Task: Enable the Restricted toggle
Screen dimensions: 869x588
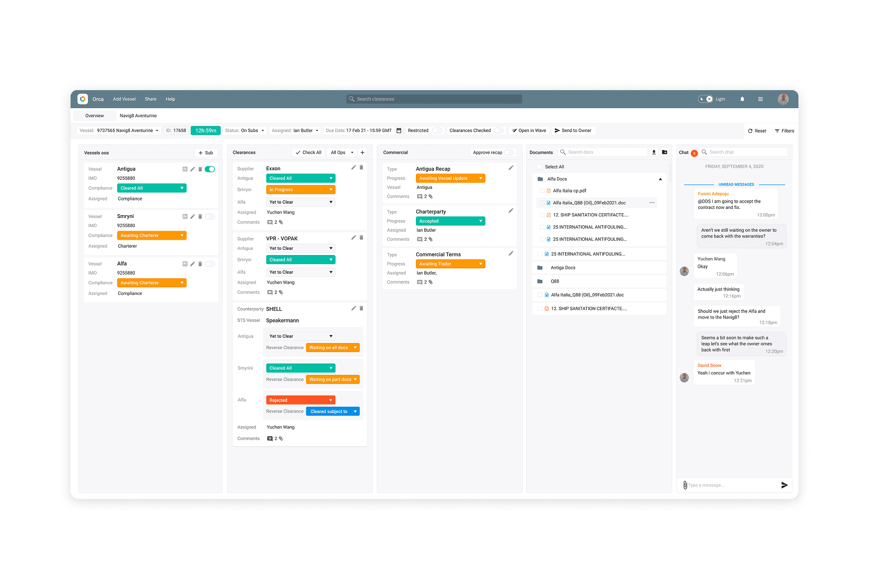Action: click(437, 130)
